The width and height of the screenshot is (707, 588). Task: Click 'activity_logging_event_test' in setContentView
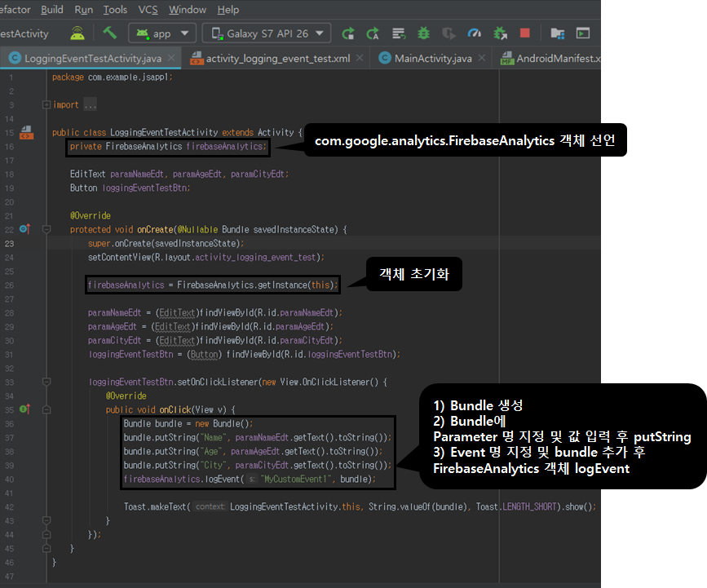[254, 258]
